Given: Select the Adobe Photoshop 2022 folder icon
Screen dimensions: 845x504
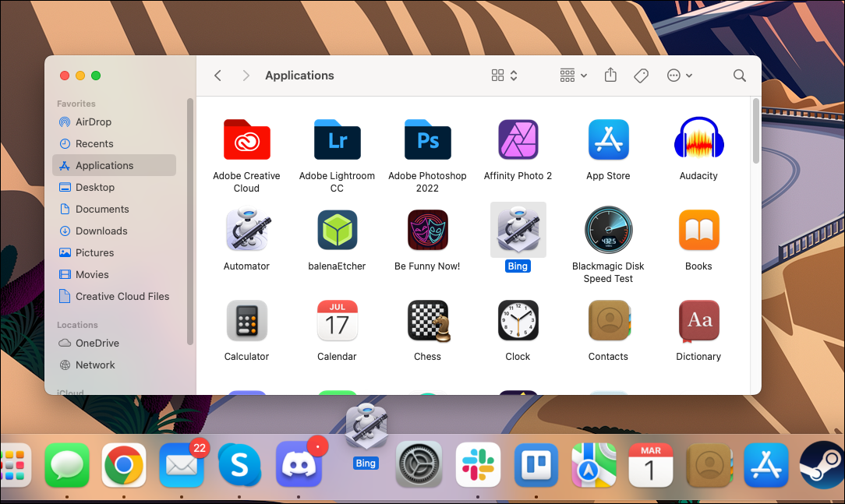Looking at the screenshot, I should pyautogui.click(x=427, y=140).
